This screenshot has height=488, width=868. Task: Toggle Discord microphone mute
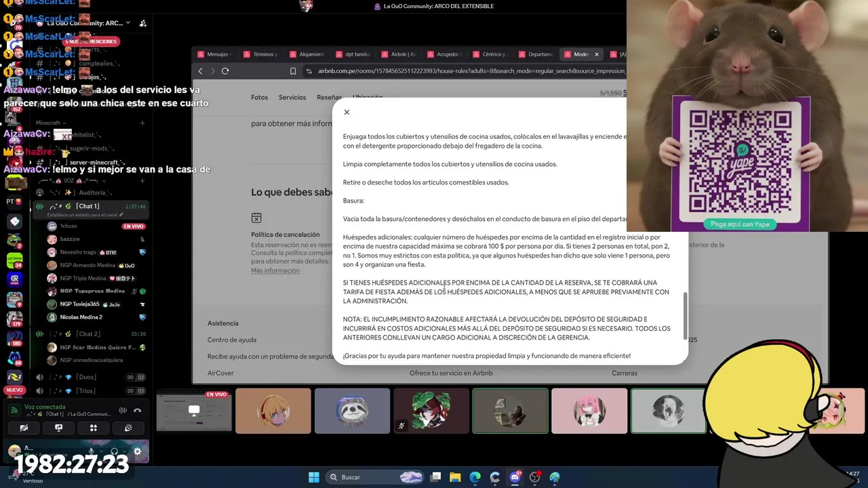(x=91, y=451)
